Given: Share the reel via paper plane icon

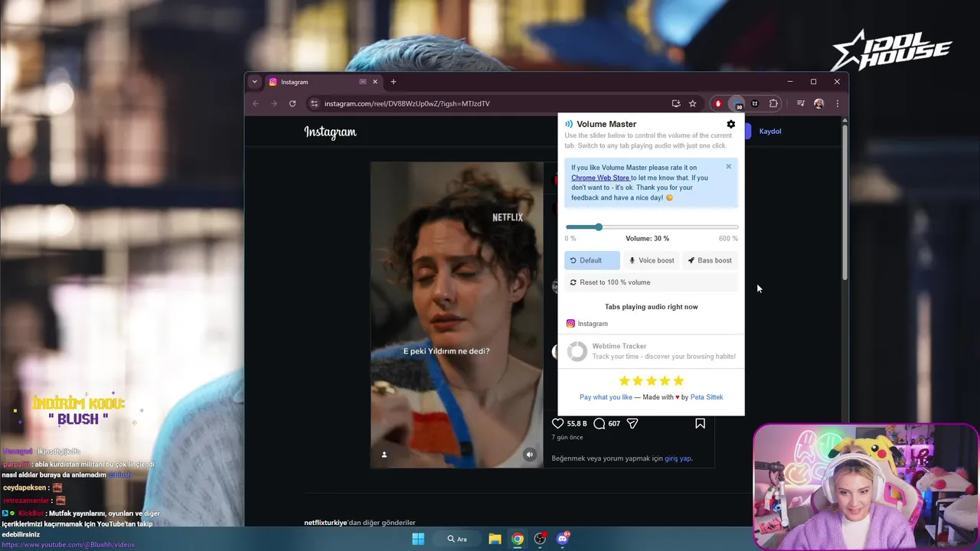Looking at the screenshot, I should coord(632,423).
